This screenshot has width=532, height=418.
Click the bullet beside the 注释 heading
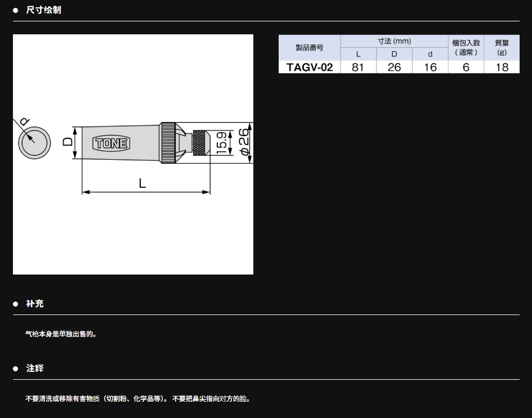click(x=16, y=368)
